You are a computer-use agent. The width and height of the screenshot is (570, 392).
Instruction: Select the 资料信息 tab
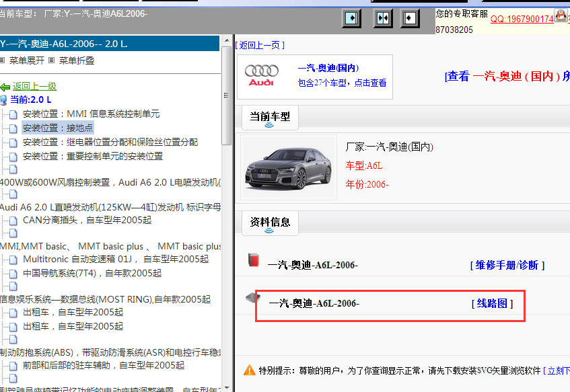[270, 223]
